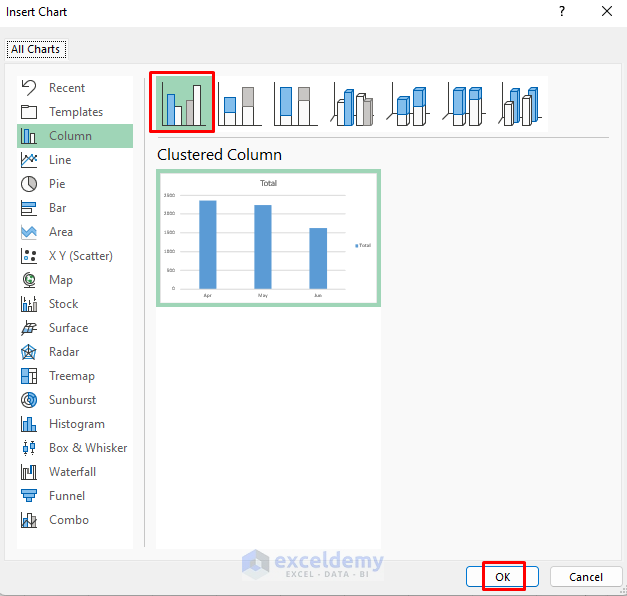Select the highlighted Column category label
Viewport: 627px width, 596px height.
coord(70,136)
